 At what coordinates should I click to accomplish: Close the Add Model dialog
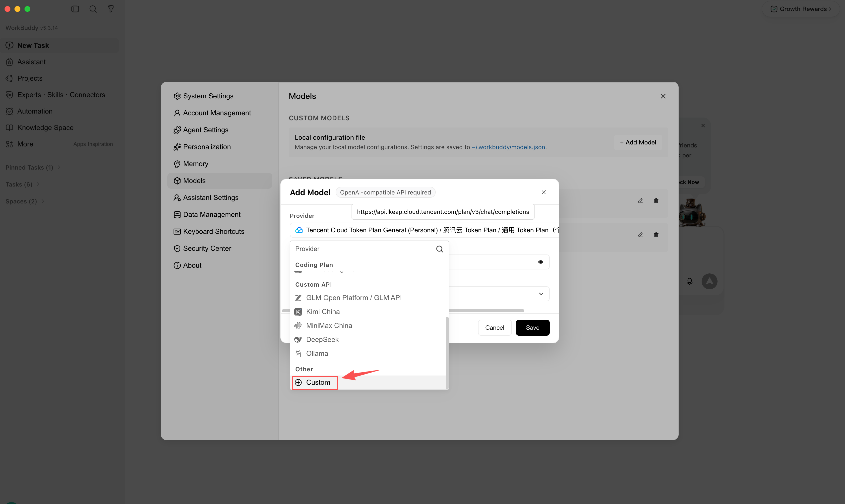(x=543, y=192)
